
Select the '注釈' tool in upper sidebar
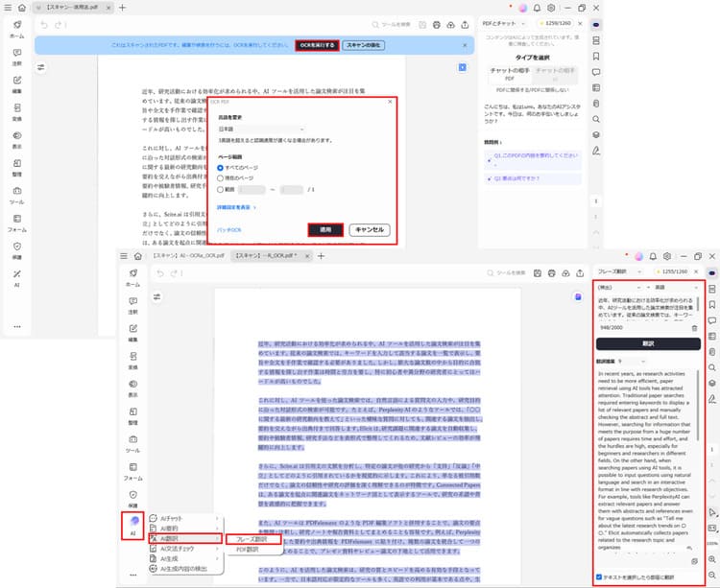click(17, 59)
